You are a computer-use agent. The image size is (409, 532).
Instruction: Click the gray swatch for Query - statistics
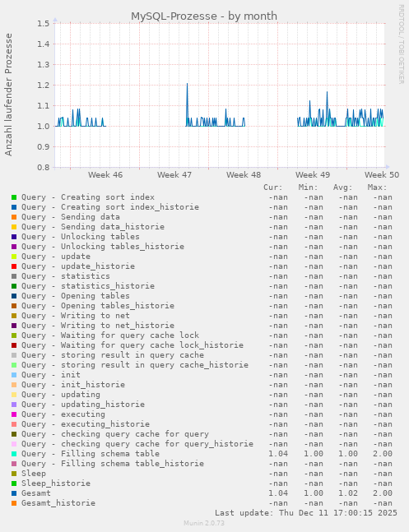pos(14,276)
